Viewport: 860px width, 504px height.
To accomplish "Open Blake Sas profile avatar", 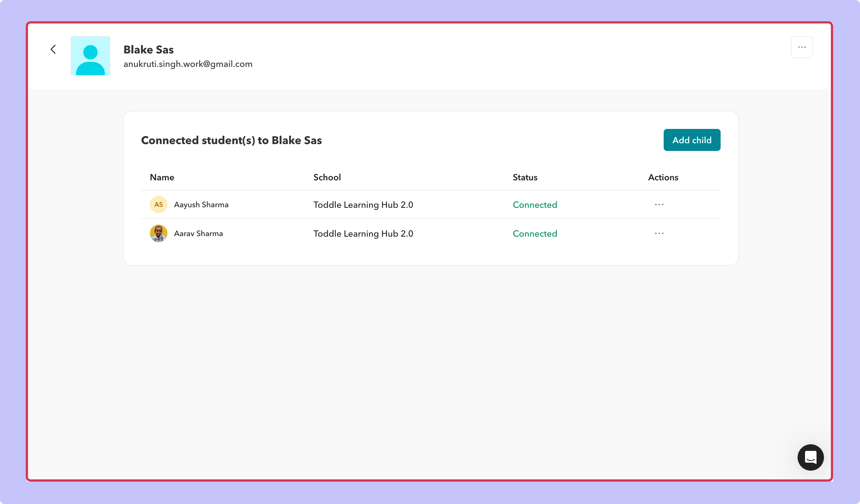I will (x=90, y=56).
